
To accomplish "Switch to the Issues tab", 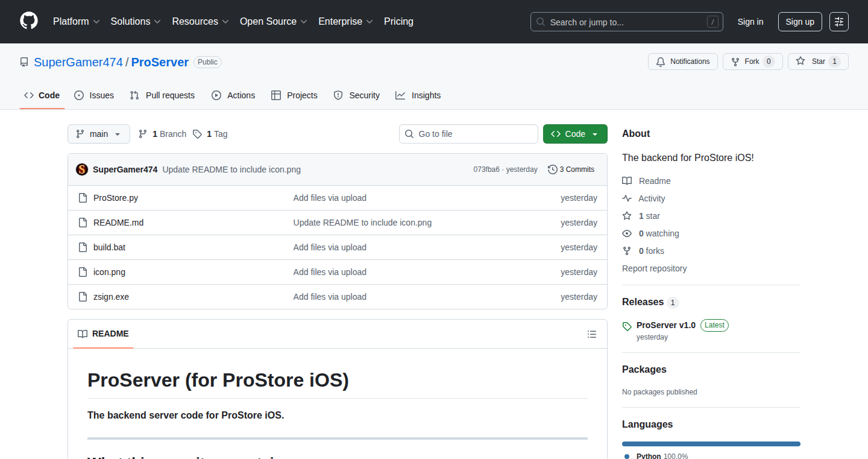I will [x=94, y=95].
